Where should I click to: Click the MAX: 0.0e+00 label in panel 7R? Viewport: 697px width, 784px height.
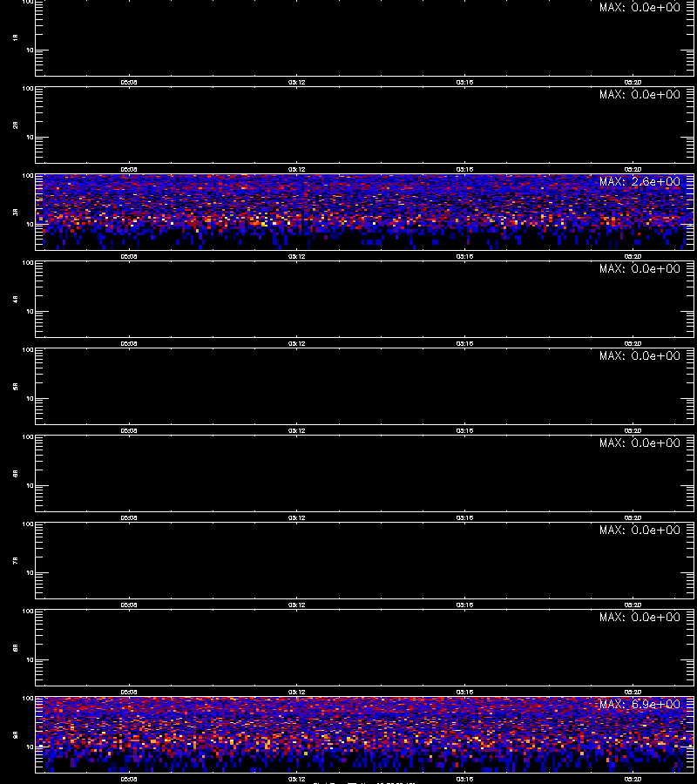tap(639, 530)
